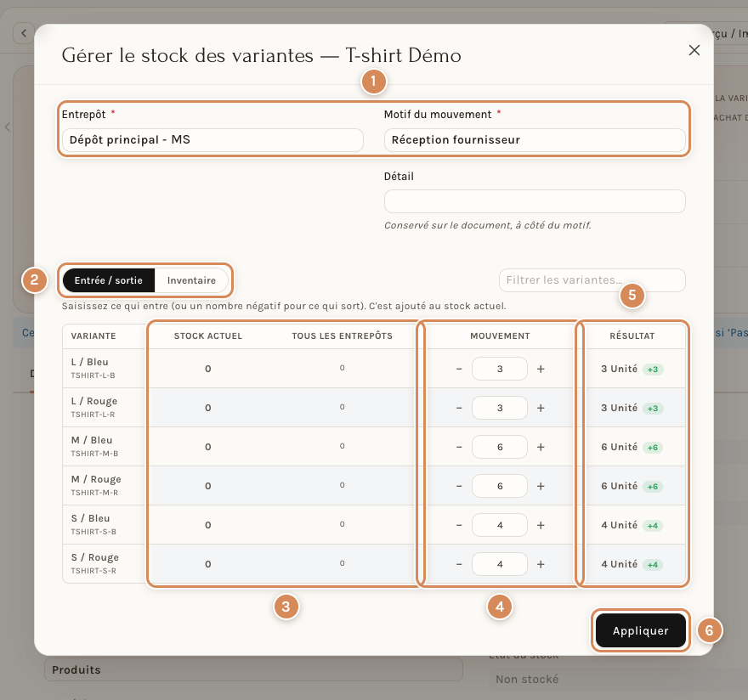
Task: Apply the stock changes with Appliquer
Action: pos(641,630)
